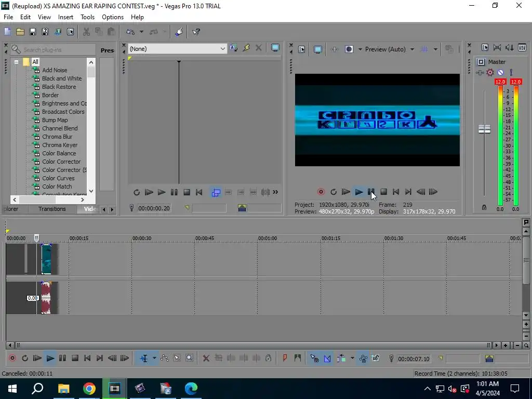Open a project using the folder icon
The width and height of the screenshot is (532, 399).
click(x=20, y=32)
